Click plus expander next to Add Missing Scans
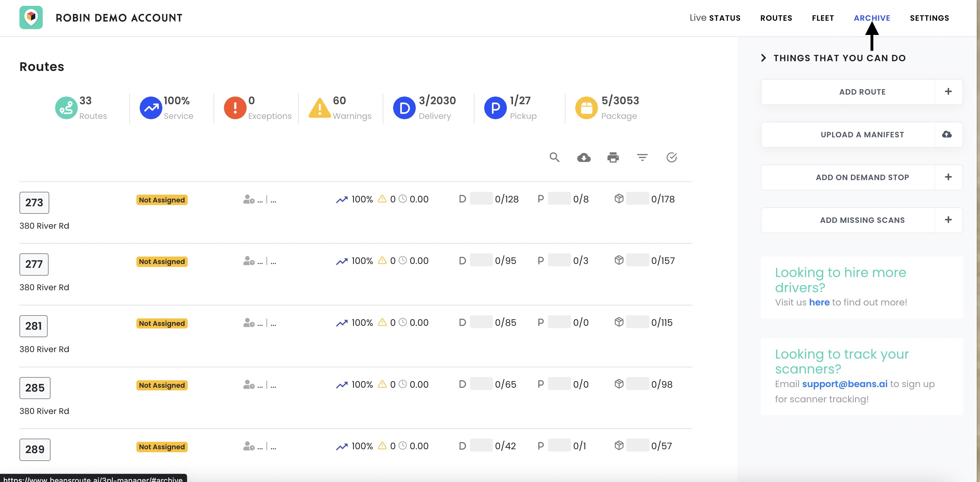The height and width of the screenshot is (482, 980). pos(948,220)
